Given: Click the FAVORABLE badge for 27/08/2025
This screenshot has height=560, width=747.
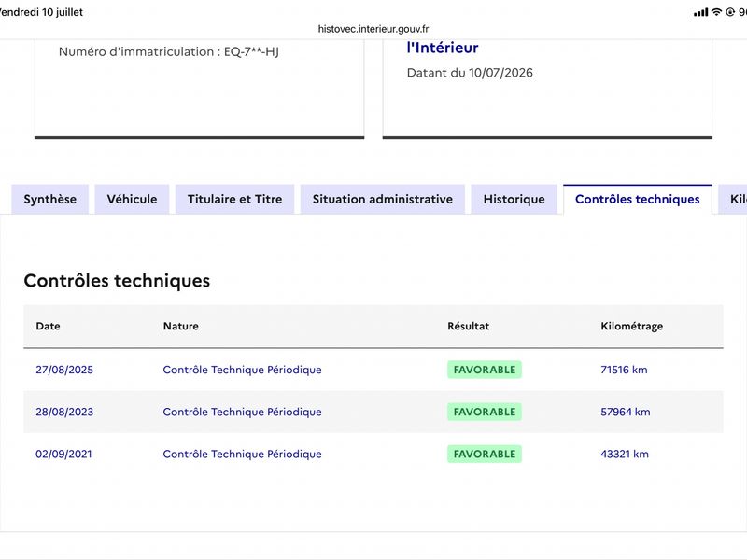Looking at the screenshot, I should point(485,370).
